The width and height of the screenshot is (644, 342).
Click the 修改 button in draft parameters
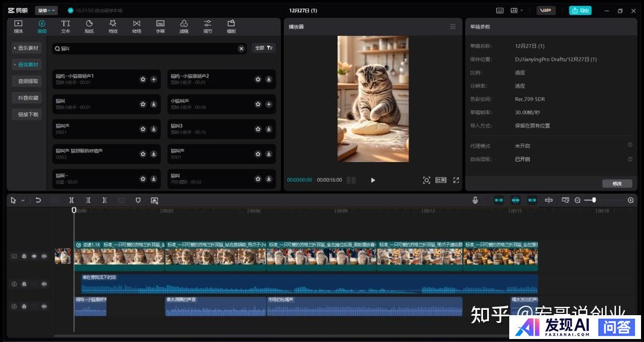coord(617,184)
